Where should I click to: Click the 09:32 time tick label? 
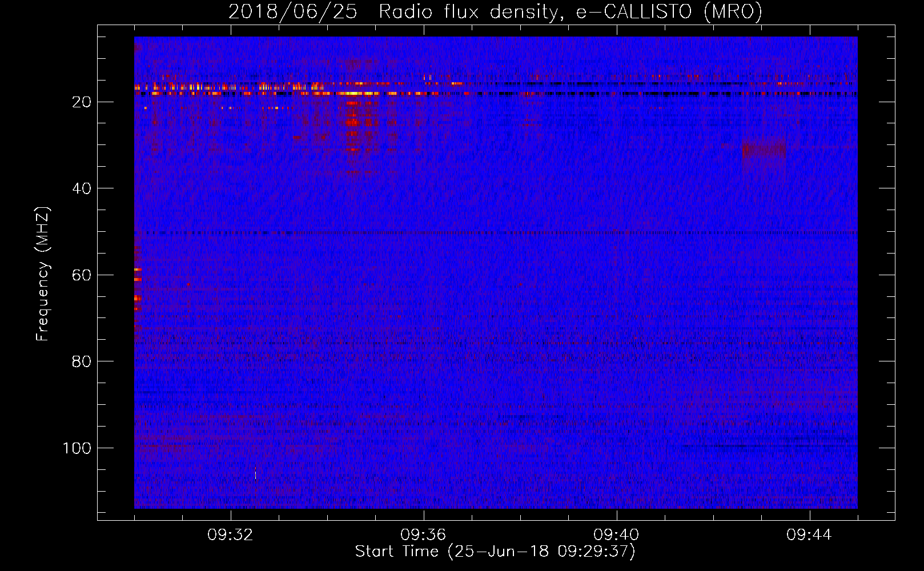click(231, 535)
